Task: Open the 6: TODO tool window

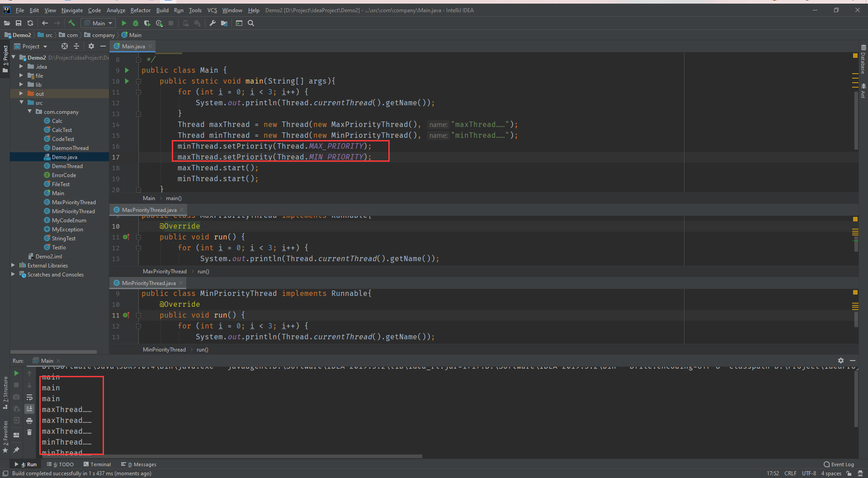Action: pyautogui.click(x=61, y=464)
